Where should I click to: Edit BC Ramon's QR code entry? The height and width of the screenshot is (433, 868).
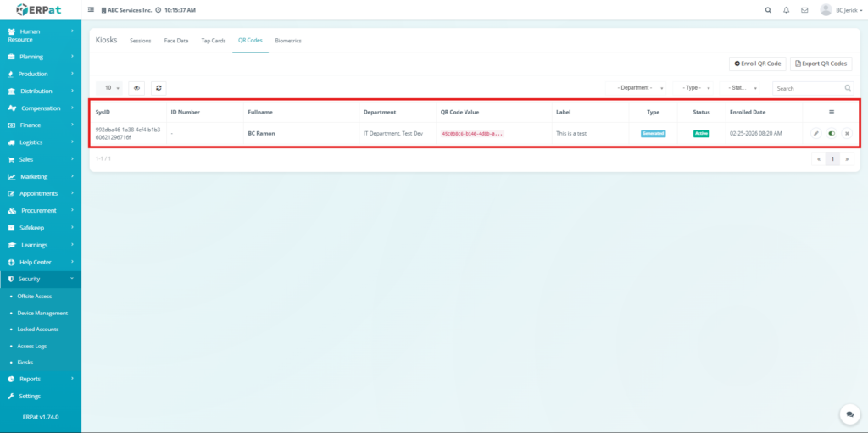pyautogui.click(x=815, y=133)
